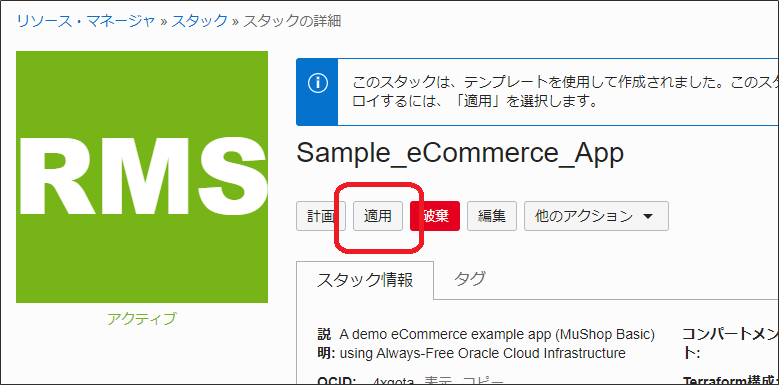779x385 pixels.
Task: Click the 適用 apply button
Action: 378,216
